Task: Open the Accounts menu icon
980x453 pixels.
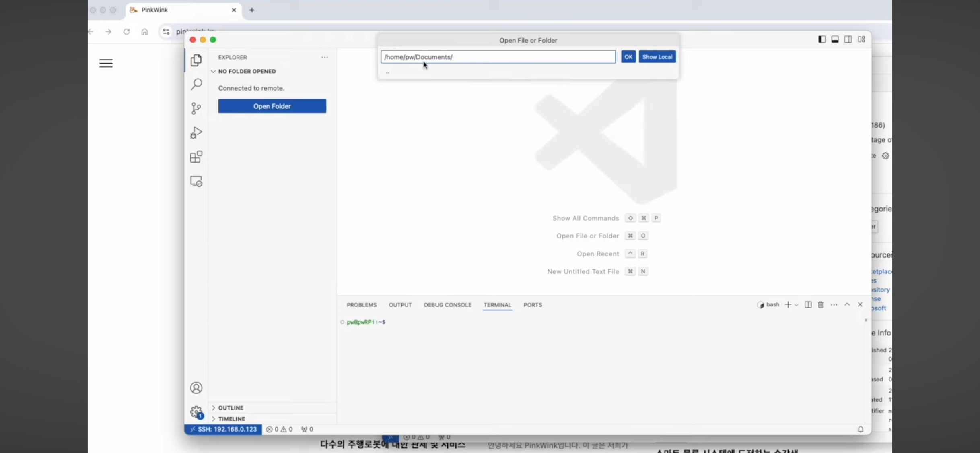Action: [x=196, y=388]
